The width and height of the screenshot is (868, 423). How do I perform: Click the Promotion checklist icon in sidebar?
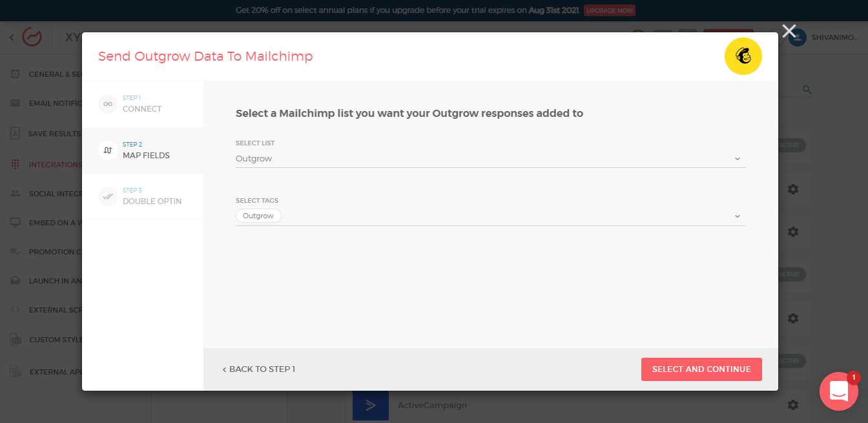click(15, 252)
